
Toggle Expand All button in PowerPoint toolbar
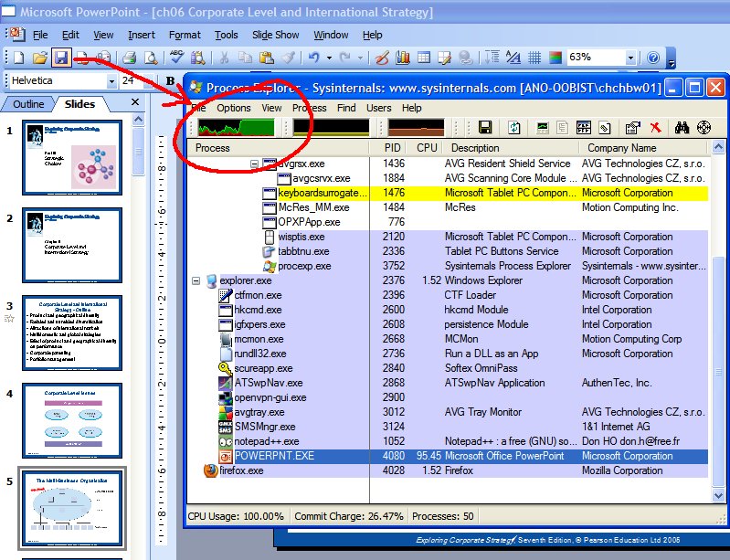pos(492,58)
